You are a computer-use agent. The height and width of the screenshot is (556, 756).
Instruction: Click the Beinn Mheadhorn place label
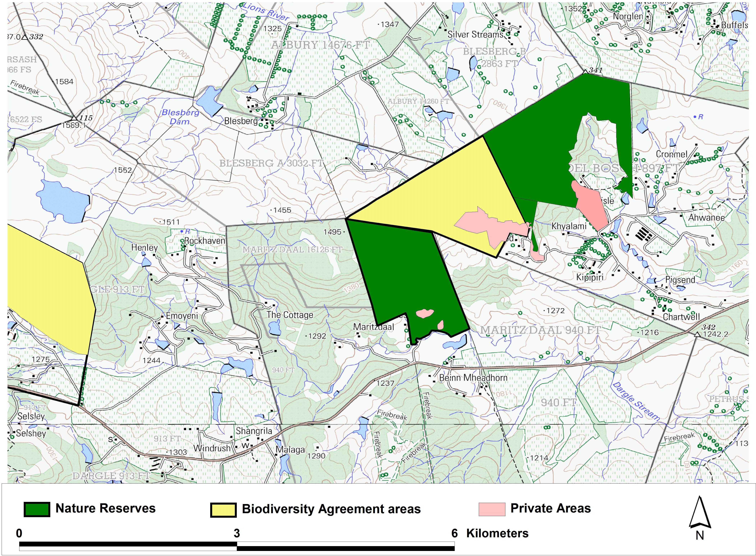coord(473,378)
